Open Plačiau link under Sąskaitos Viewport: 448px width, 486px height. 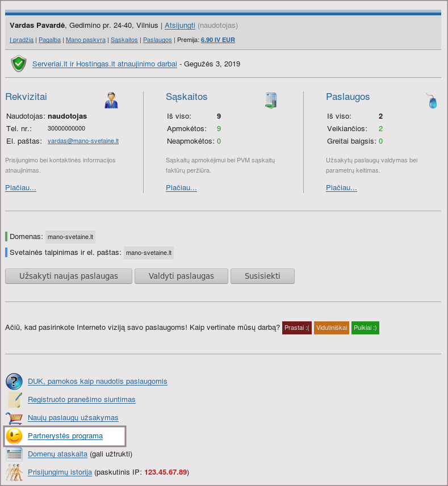181,188
